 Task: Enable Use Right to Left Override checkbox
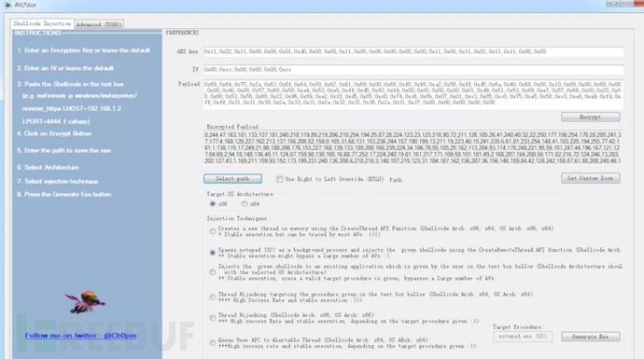point(280,179)
